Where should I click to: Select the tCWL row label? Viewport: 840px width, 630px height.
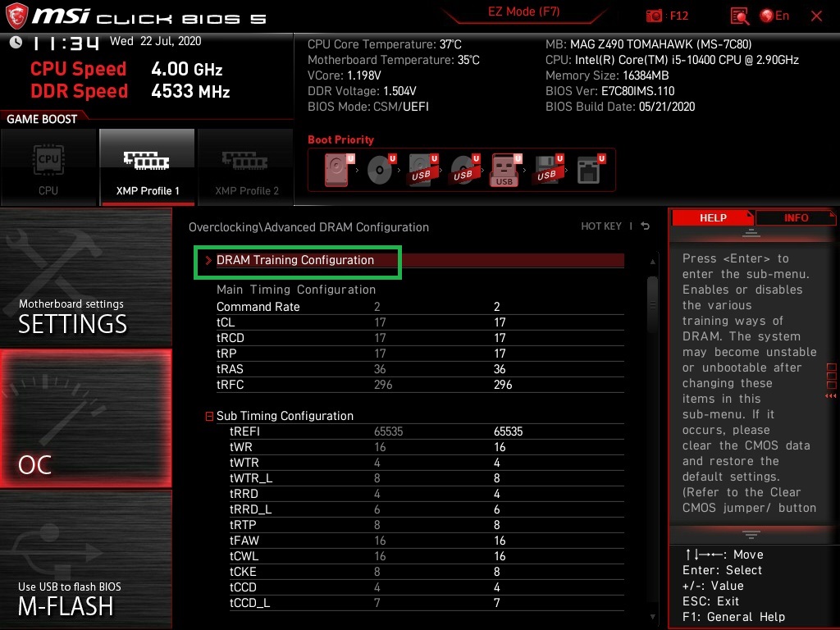click(x=244, y=556)
